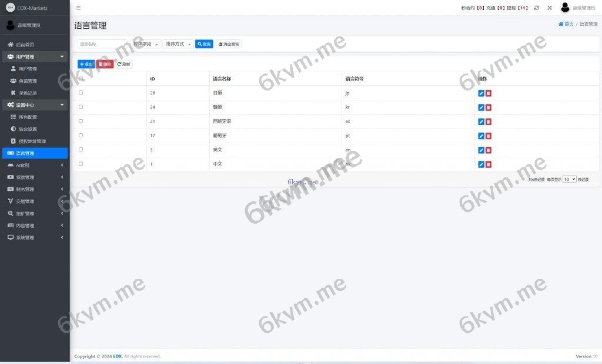Screen dimensions: 602x364
Task: Open 用户管理 submenu item in sidebar
Action: click(x=28, y=69)
